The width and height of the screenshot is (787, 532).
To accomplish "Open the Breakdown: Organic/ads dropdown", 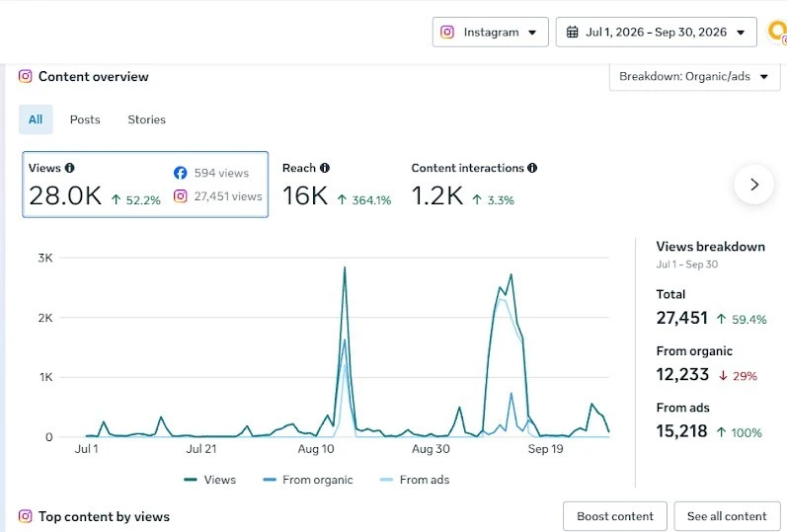I will [x=694, y=76].
